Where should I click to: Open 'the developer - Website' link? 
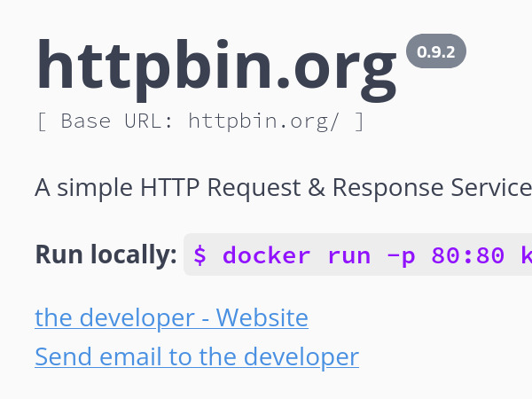tap(171, 318)
